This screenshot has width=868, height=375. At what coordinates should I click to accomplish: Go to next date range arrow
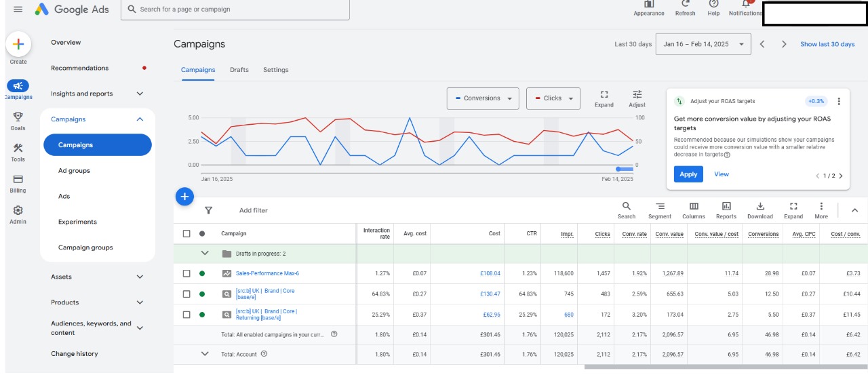[784, 44]
